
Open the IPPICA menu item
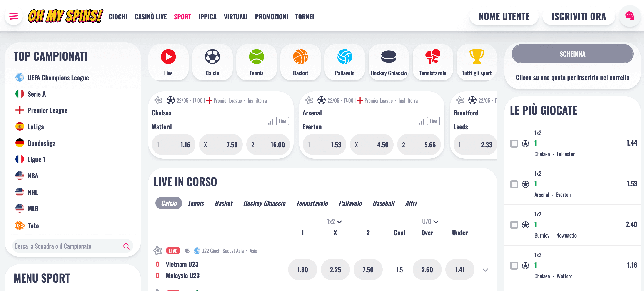(x=207, y=17)
